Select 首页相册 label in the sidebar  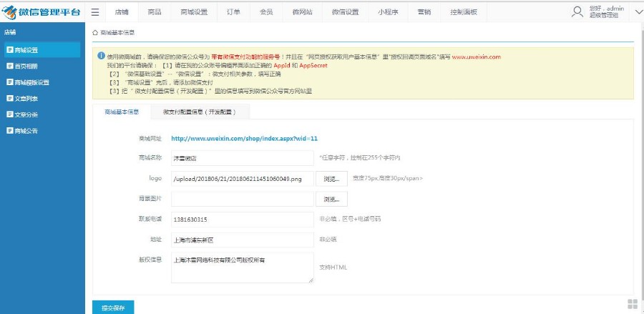(x=26, y=66)
